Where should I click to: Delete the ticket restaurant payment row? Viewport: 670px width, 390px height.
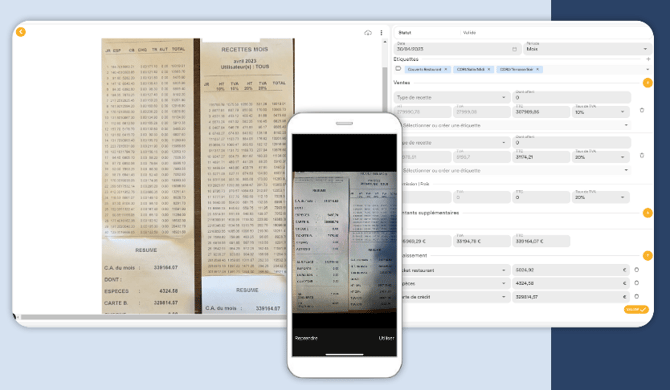tap(636, 270)
